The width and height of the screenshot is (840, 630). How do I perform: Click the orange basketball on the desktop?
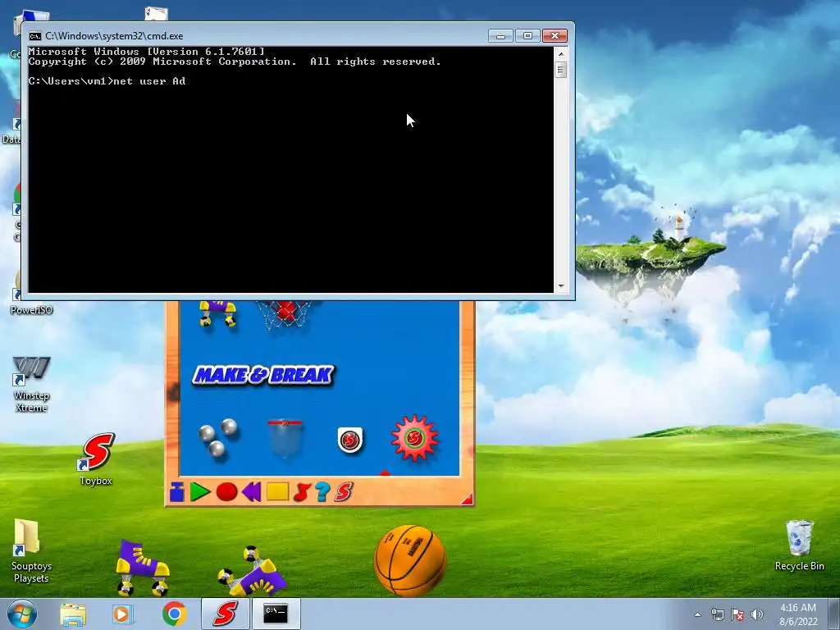coord(410,560)
